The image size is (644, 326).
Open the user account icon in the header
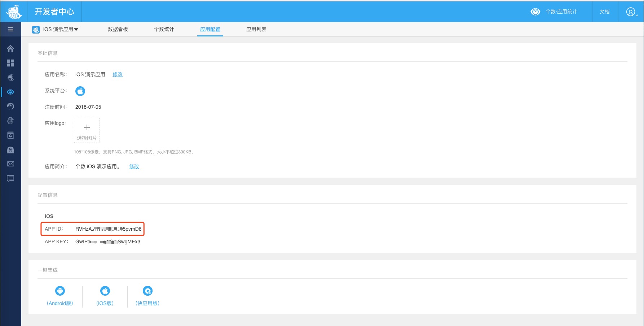631,12
